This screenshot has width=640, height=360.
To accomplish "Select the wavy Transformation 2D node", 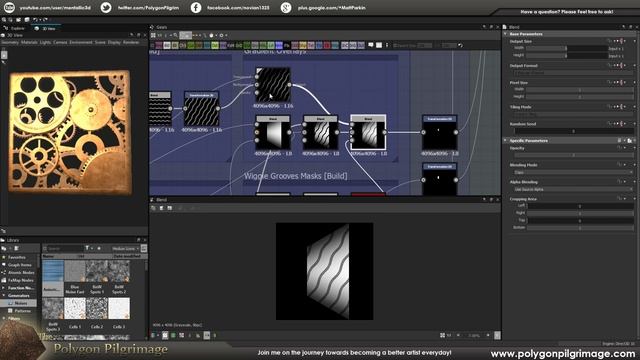I will [x=201, y=109].
